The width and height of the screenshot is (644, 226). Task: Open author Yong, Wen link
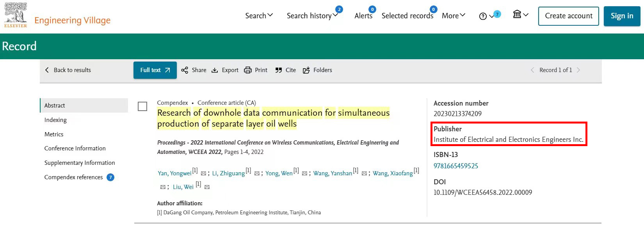[x=279, y=173]
